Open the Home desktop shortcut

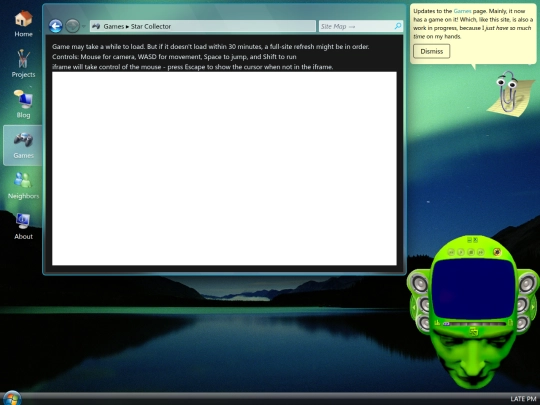[x=23, y=24]
